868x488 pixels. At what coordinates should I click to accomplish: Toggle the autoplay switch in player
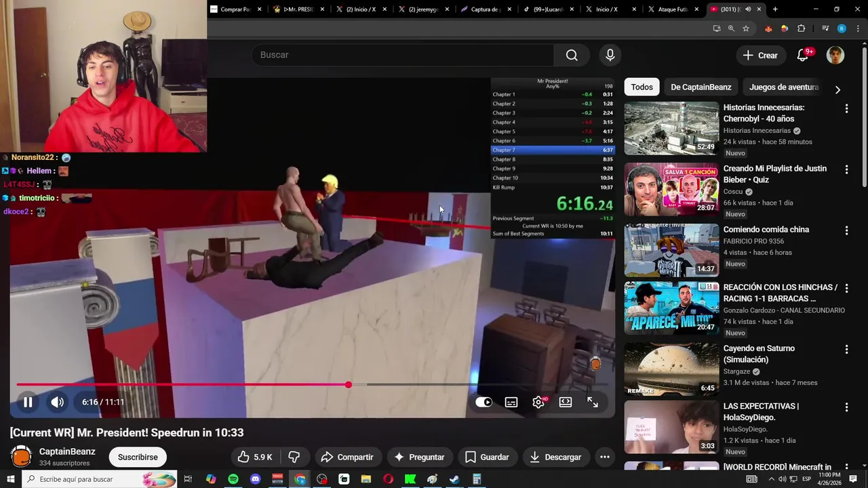(484, 402)
